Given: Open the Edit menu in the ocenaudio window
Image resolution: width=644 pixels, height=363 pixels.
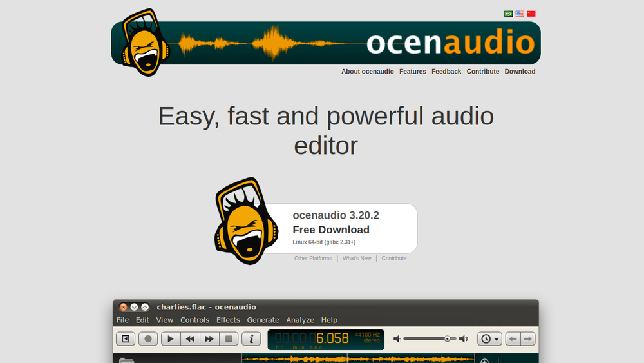Looking at the screenshot, I should pos(142,320).
